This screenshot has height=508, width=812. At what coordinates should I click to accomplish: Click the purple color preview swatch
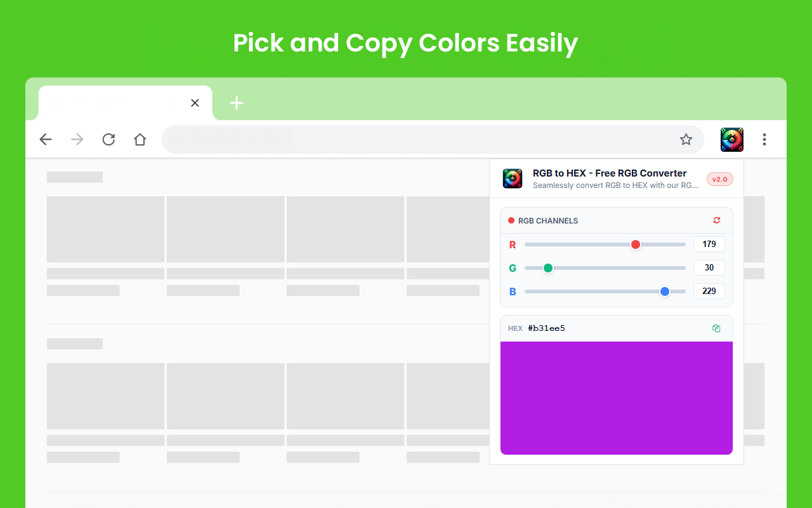617,398
